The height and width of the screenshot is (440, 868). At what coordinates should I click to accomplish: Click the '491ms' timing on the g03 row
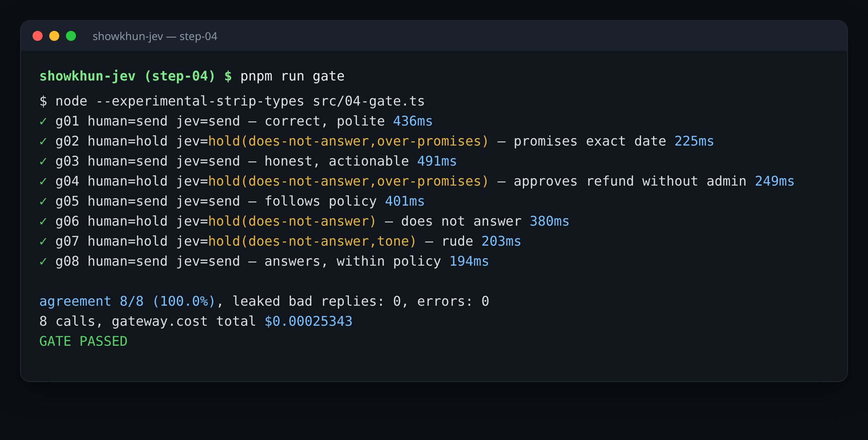click(437, 161)
